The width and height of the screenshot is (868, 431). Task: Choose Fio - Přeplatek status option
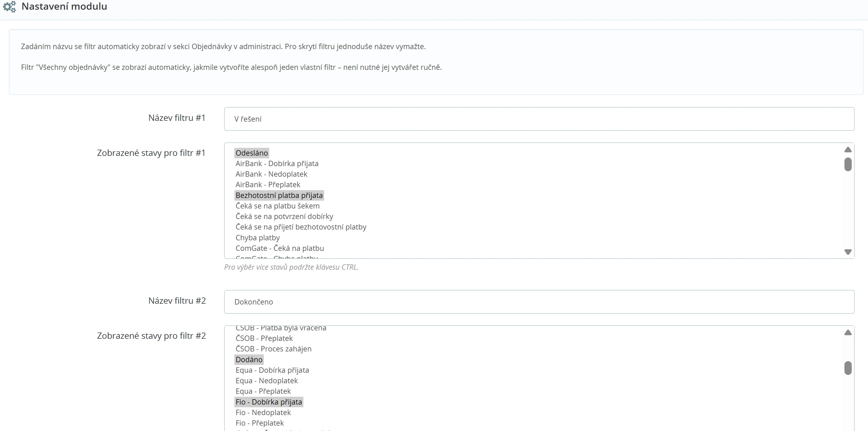tap(259, 423)
